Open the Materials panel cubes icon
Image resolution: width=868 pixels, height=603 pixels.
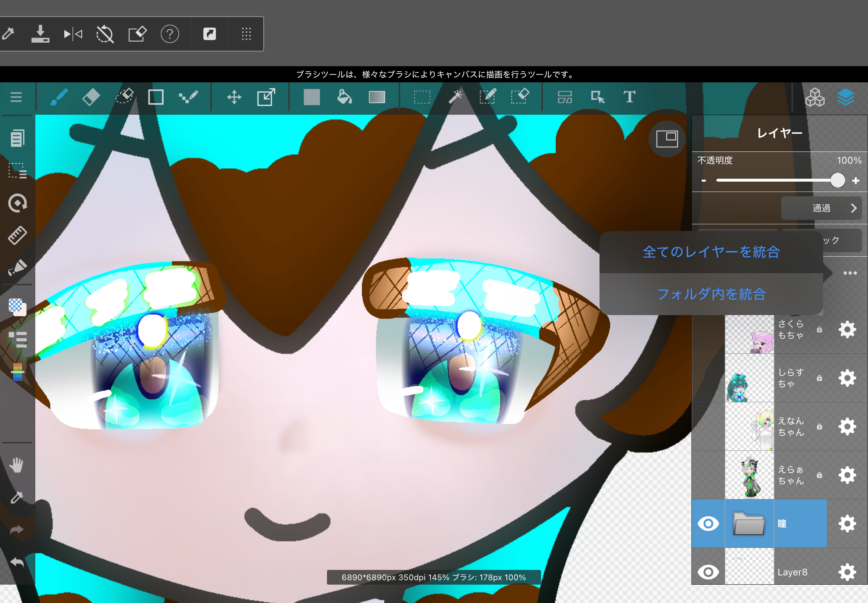[x=814, y=97]
